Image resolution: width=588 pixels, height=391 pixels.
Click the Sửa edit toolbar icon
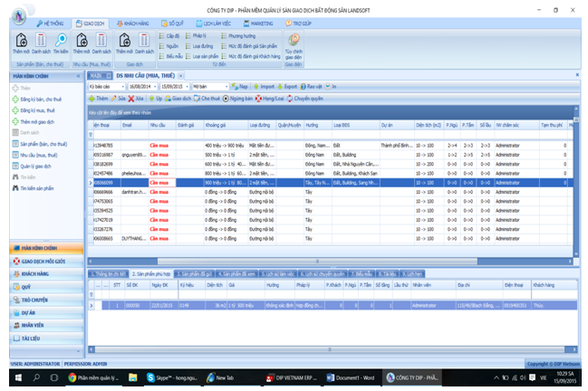[x=116, y=97]
